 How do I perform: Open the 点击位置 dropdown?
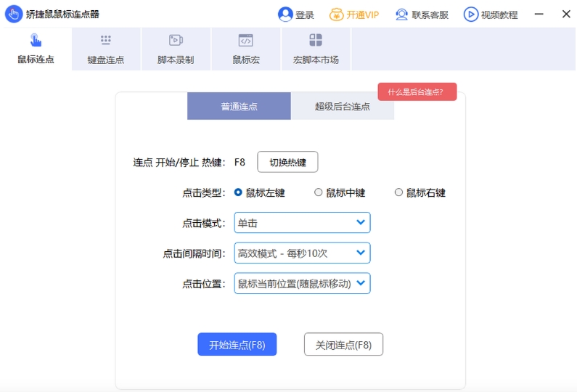point(302,283)
